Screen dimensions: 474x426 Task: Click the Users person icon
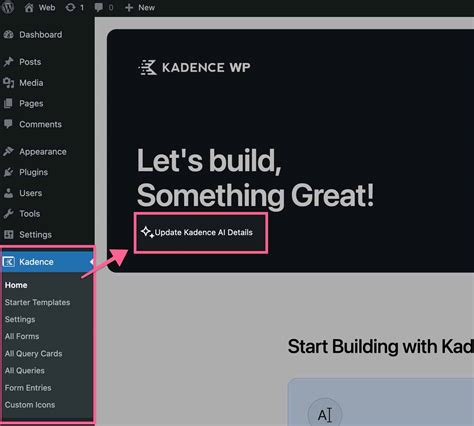pyautogui.click(x=8, y=193)
